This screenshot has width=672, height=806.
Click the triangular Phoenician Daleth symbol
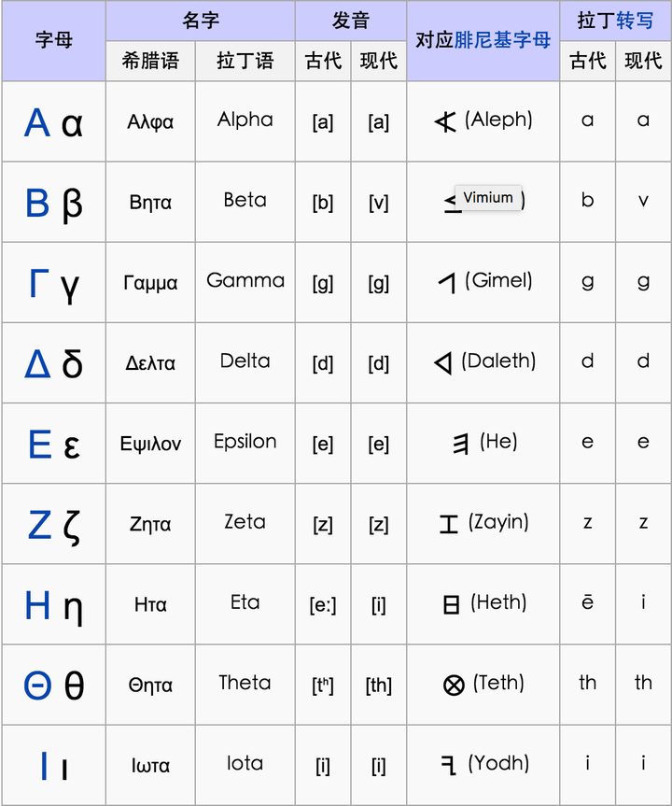click(443, 363)
